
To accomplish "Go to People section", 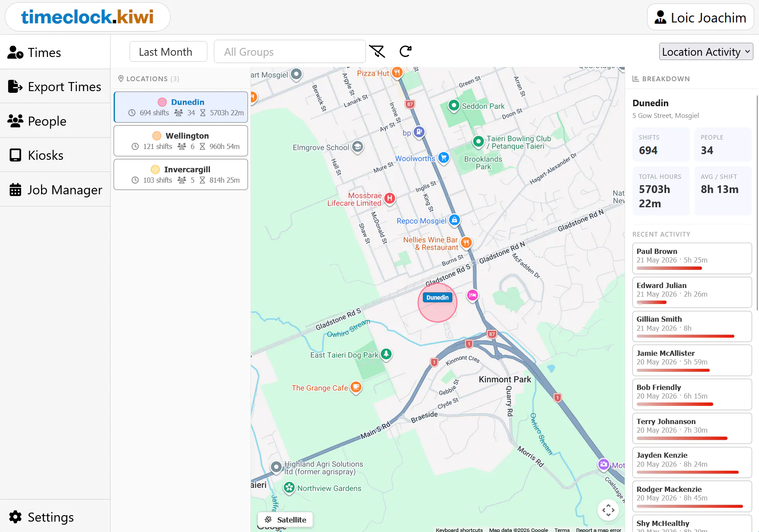I will click(x=55, y=121).
